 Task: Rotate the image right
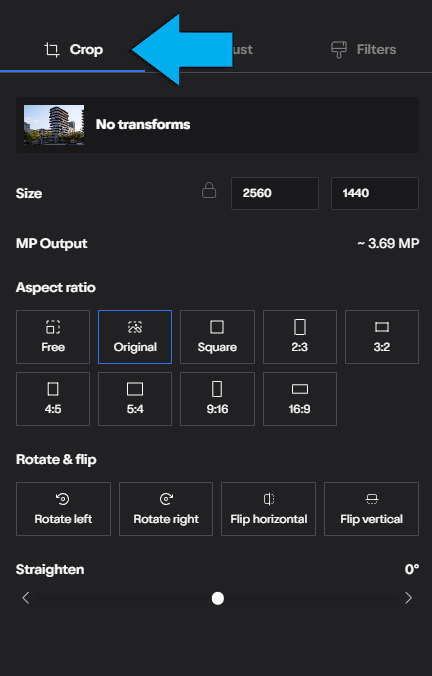point(166,509)
